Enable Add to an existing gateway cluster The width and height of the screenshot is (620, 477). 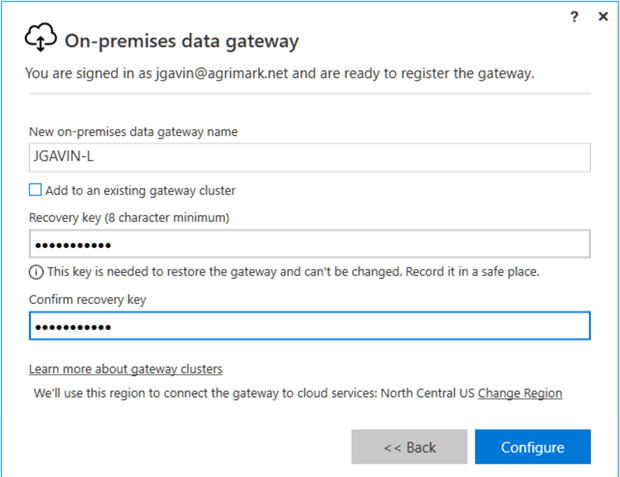[36, 189]
